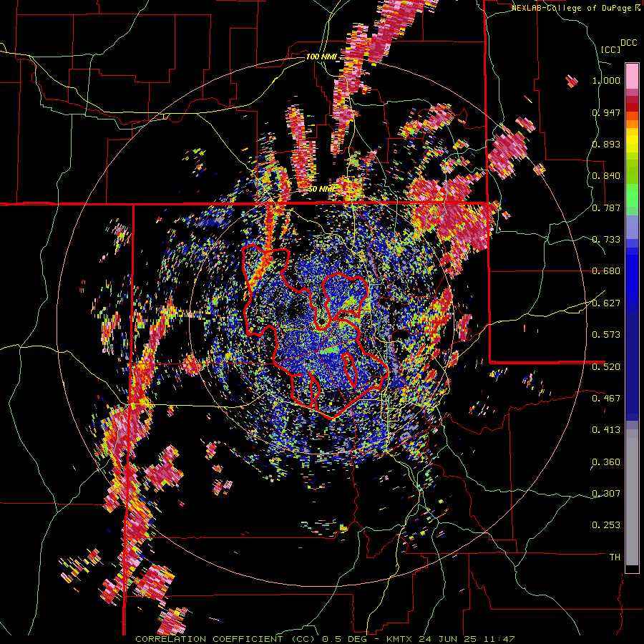Select the 0.520 scale value
Viewport: 644px width, 644px height.
(x=606, y=366)
